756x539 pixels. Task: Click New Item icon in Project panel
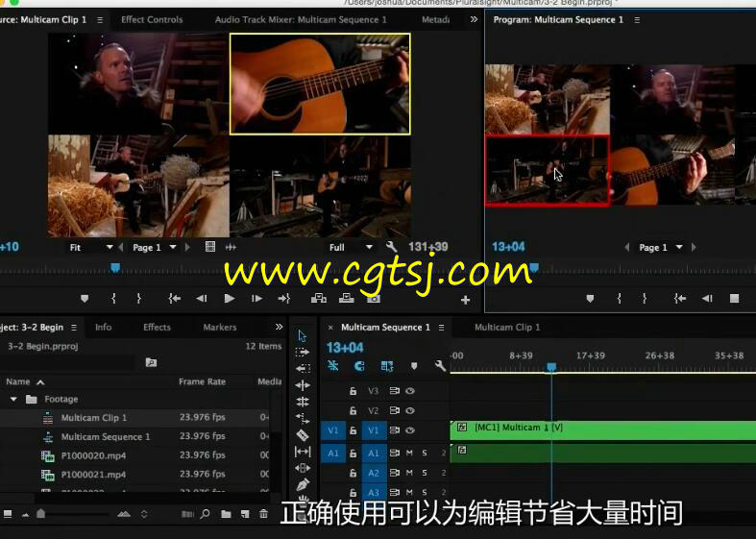pyautogui.click(x=245, y=514)
